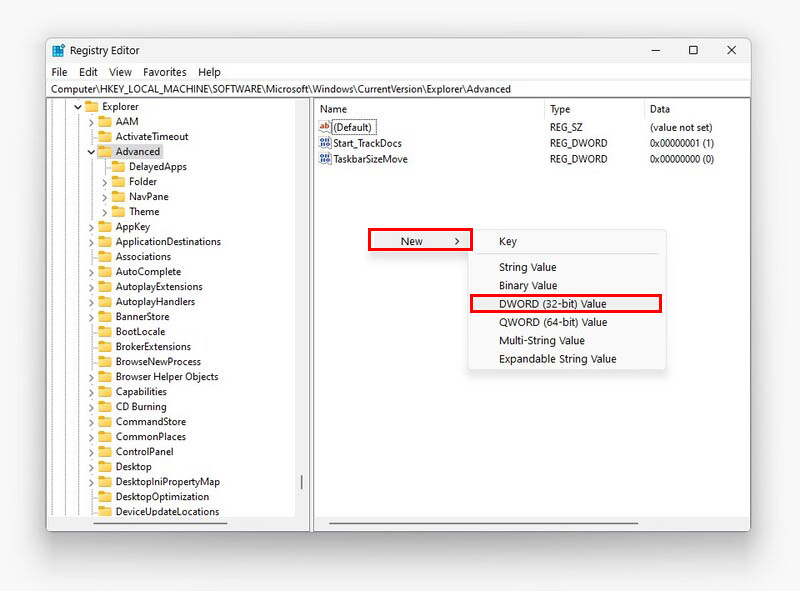Expand the ApplicationDestinations key
800x591 pixels.
tap(91, 242)
